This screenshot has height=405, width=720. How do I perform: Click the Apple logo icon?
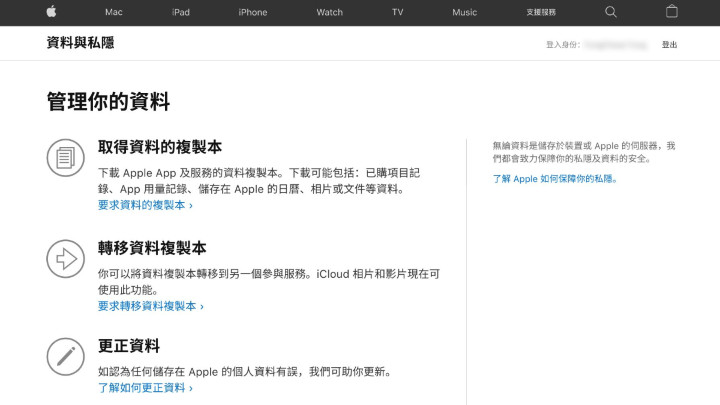coord(51,11)
